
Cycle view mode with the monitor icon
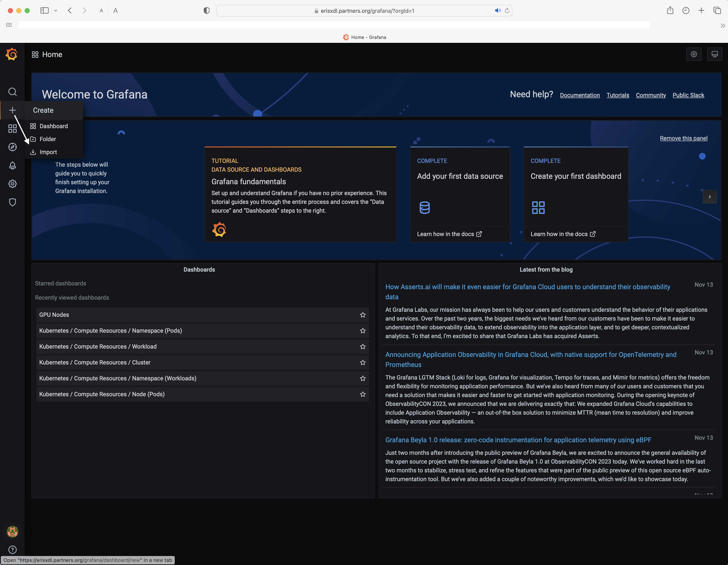click(x=715, y=54)
